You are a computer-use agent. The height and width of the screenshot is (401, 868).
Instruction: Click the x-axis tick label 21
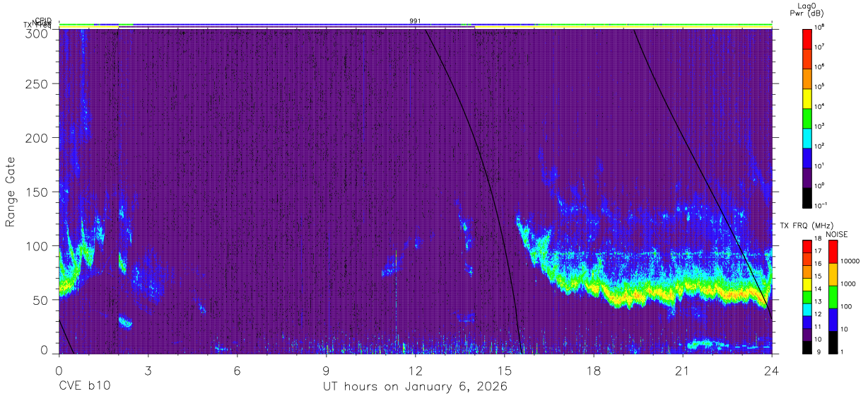(683, 370)
